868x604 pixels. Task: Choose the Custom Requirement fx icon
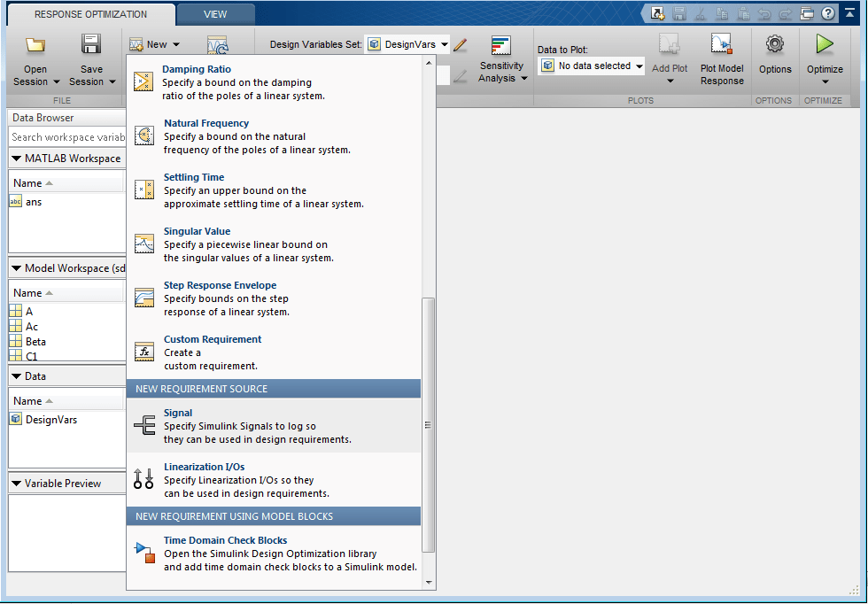click(x=143, y=352)
